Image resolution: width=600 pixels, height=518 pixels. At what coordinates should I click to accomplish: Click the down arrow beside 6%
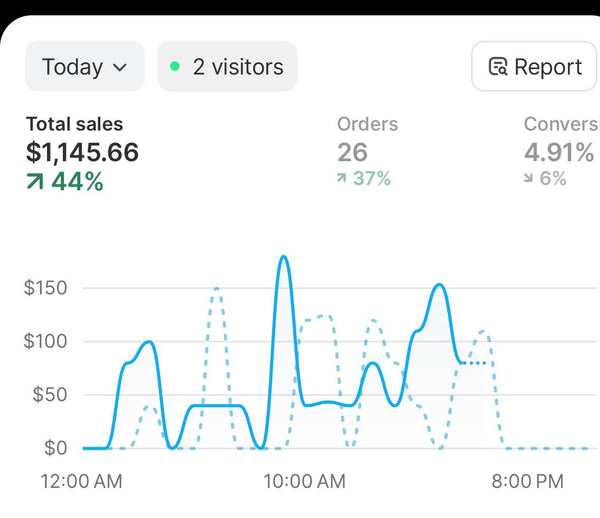[x=530, y=179]
